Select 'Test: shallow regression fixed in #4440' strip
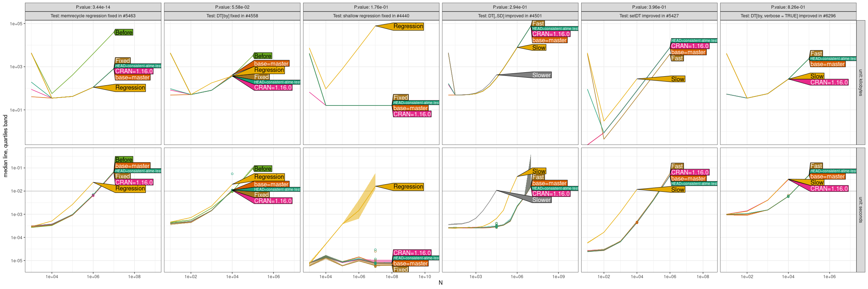Viewport: 868px width, 289px height. click(371, 16)
